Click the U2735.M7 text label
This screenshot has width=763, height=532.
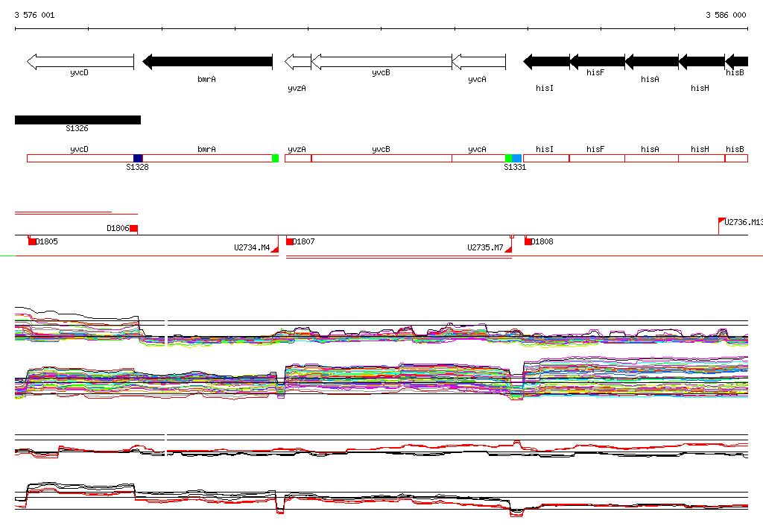click(485, 248)
